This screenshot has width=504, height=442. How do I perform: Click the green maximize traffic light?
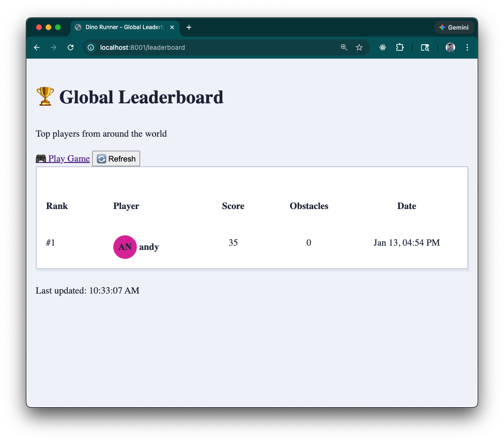(x=57, y=27)
